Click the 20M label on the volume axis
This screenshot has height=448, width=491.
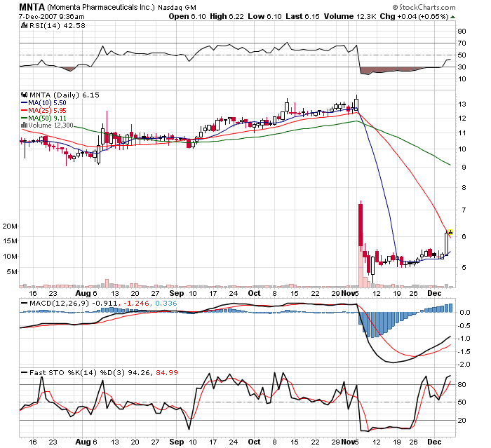[10, 226]
